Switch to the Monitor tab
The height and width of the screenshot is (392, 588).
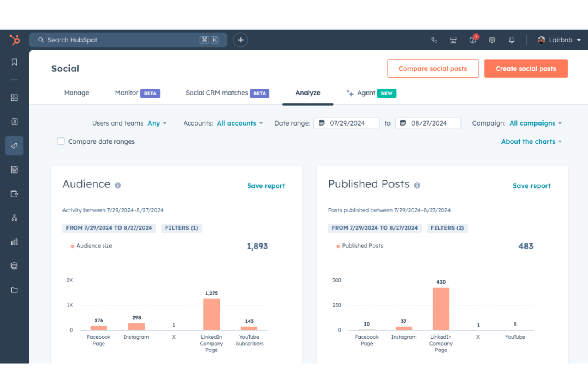126,93
